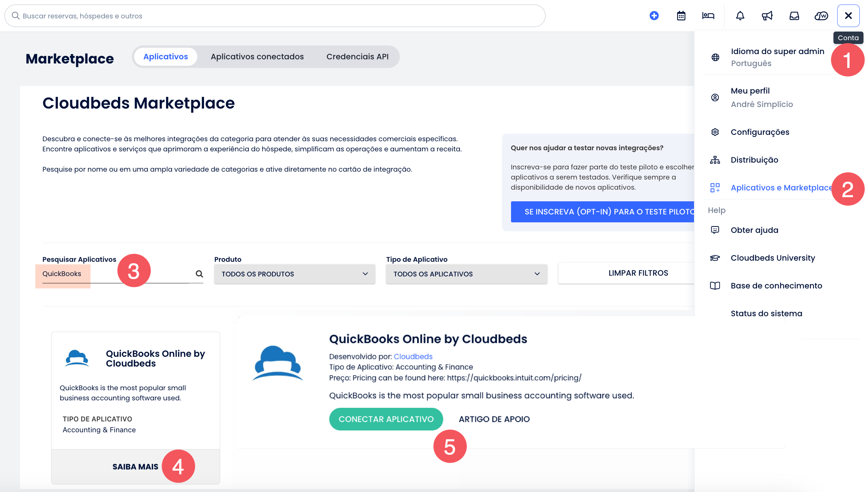Image resolution: width=868 pixels, height=492 pixels.
Task: Expand the Produto dropdown
Action: (x=295, y=274)
